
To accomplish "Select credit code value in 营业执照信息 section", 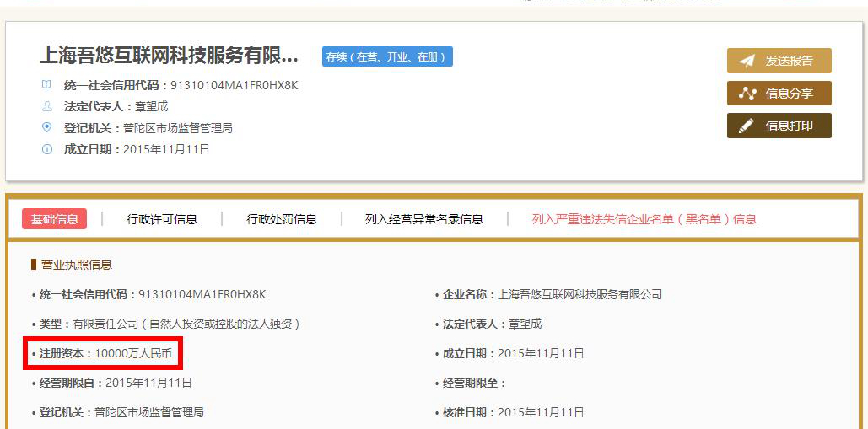I will (x=202, y=295).
